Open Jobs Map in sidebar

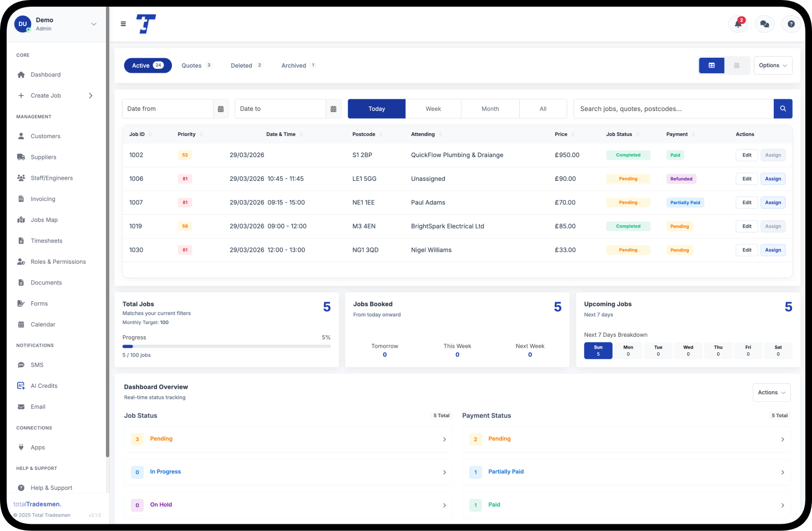[x=44, y=220]
